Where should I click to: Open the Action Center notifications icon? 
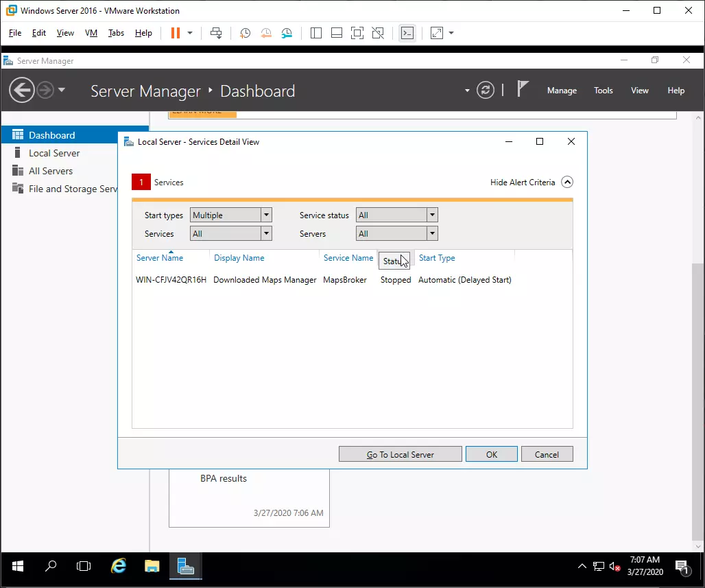(682, 567)
